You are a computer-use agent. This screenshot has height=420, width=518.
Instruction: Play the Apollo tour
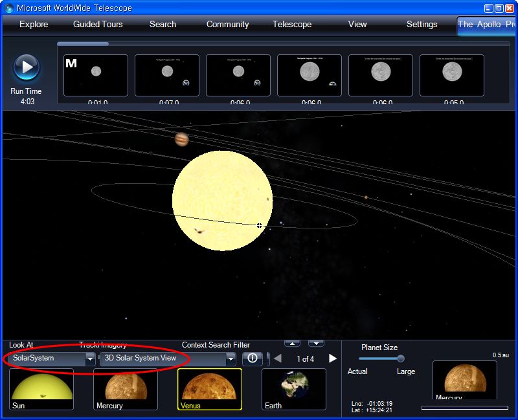pos(27,67)
